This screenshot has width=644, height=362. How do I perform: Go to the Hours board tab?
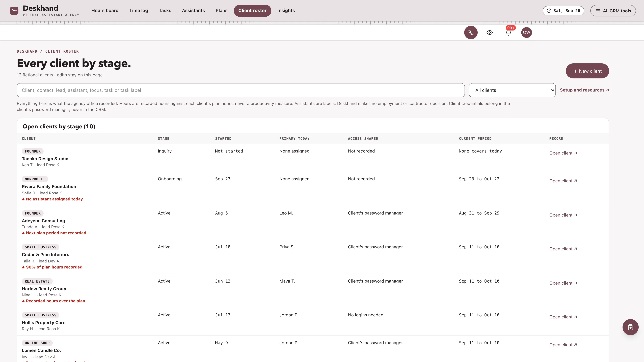[x=105, y=11]
